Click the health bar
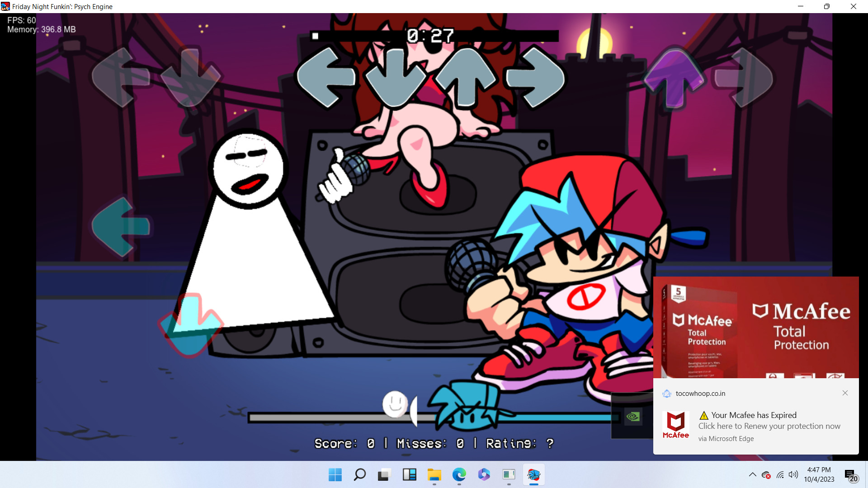Viewport: 868px width, 488px height. [434, 418]
